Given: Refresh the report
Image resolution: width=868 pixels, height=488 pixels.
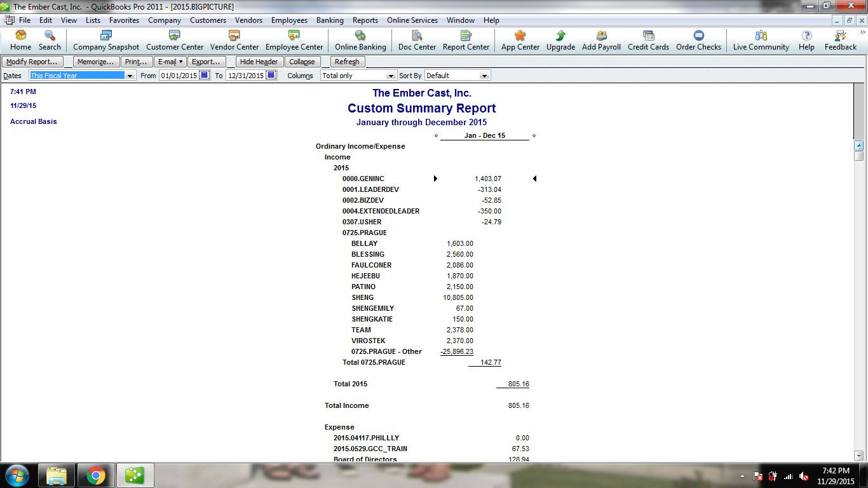Looking at the screenshot, I should tap(347, 62).
